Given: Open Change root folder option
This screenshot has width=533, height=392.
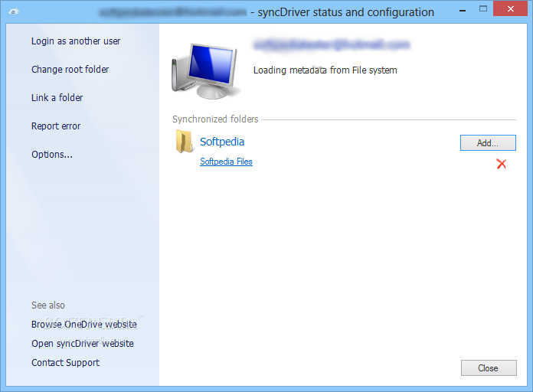Looking at the screenshot, I should (70, 70).
